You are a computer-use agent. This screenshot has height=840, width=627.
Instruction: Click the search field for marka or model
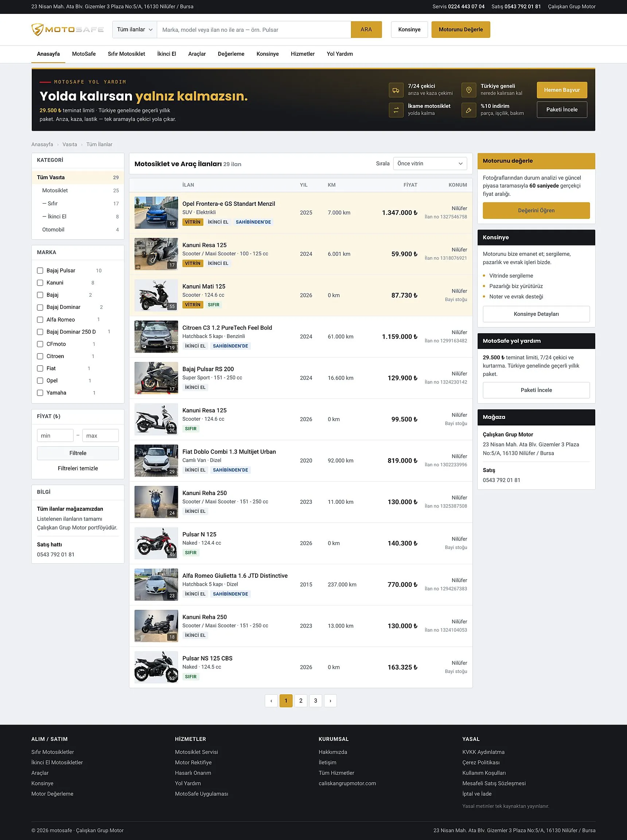(254, 30)
